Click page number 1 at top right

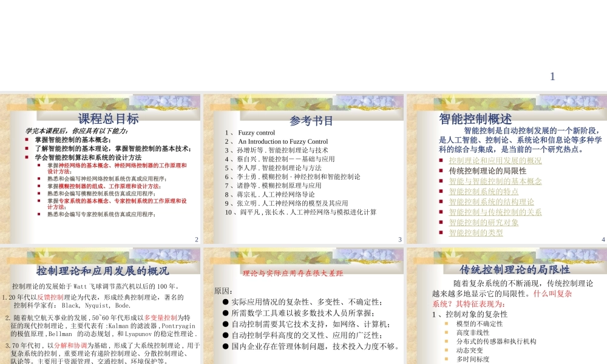(x=552, y=76)
